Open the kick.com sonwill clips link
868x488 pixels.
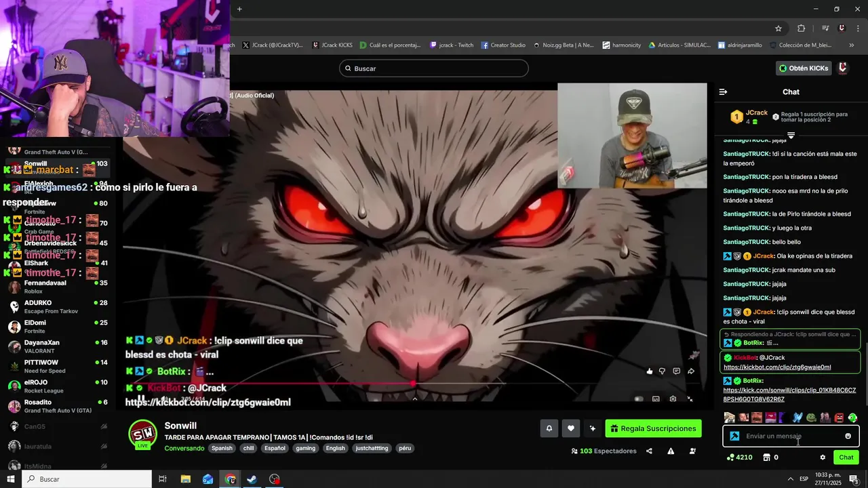[789, 394]
